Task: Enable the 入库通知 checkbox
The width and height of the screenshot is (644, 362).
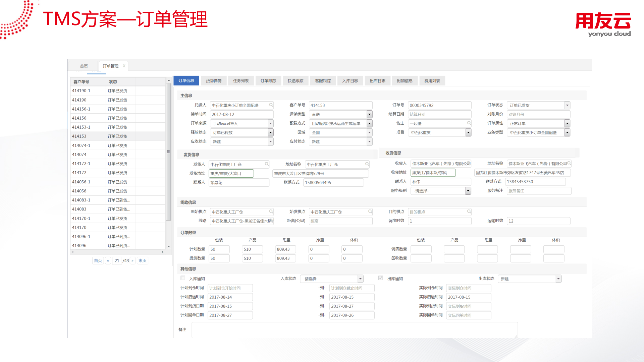Action: [x=183, y=278]
